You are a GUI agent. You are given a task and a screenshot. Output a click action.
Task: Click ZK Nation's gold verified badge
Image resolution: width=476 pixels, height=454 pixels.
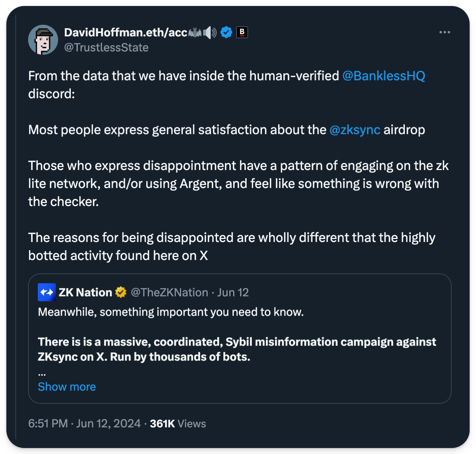121,292
